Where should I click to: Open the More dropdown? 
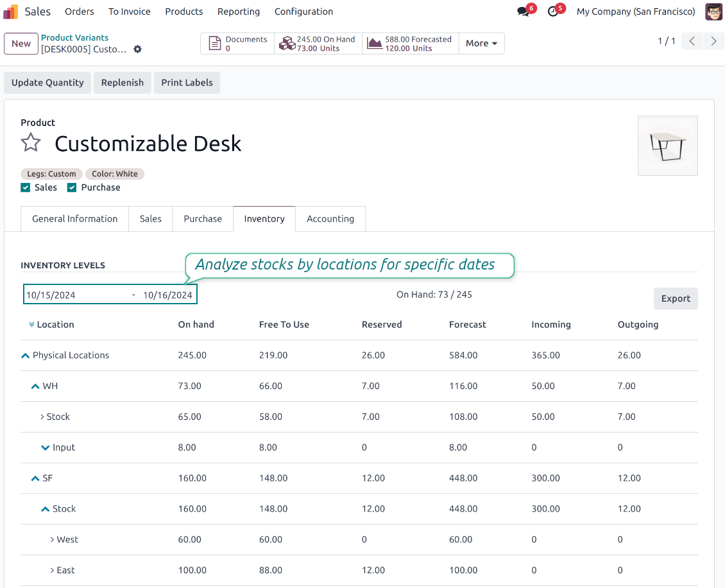[481, 44]
